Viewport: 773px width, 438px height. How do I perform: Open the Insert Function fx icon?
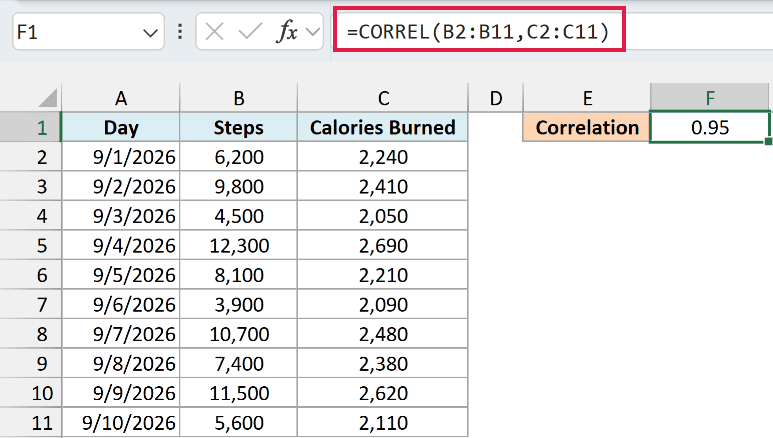click(x=287, y=32)
